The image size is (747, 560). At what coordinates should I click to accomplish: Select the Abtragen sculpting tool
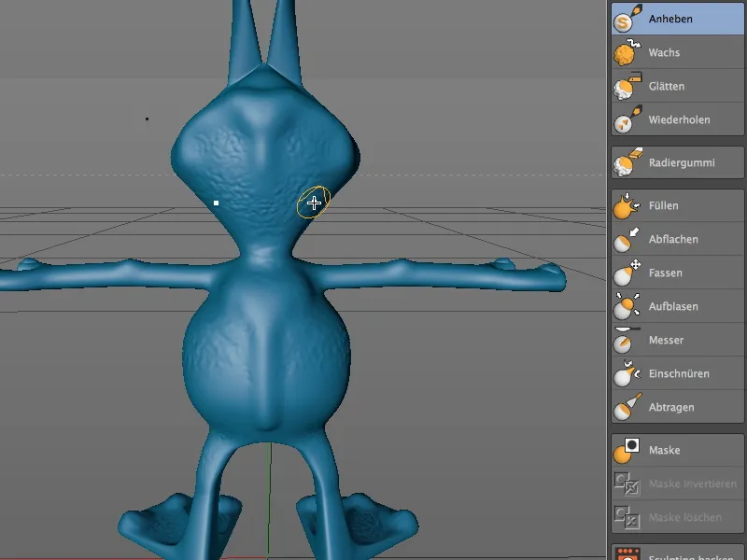coord(624,408)
